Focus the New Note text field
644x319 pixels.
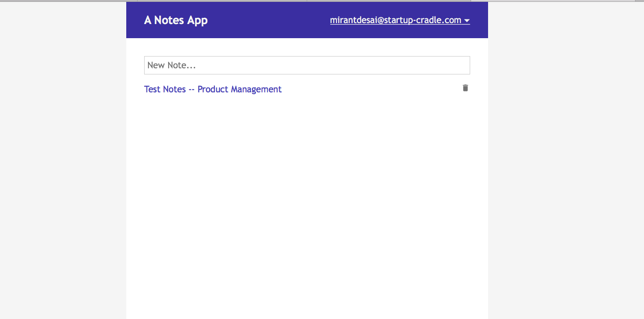307,65
